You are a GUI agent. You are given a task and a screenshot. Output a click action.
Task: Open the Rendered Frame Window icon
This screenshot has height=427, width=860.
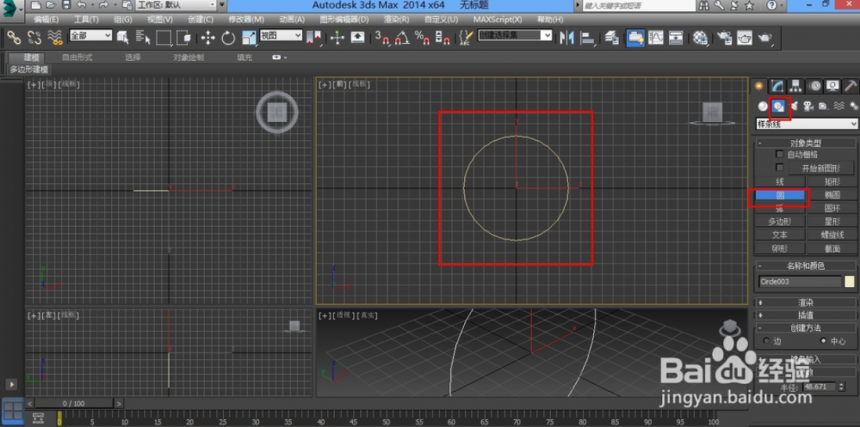744,38
